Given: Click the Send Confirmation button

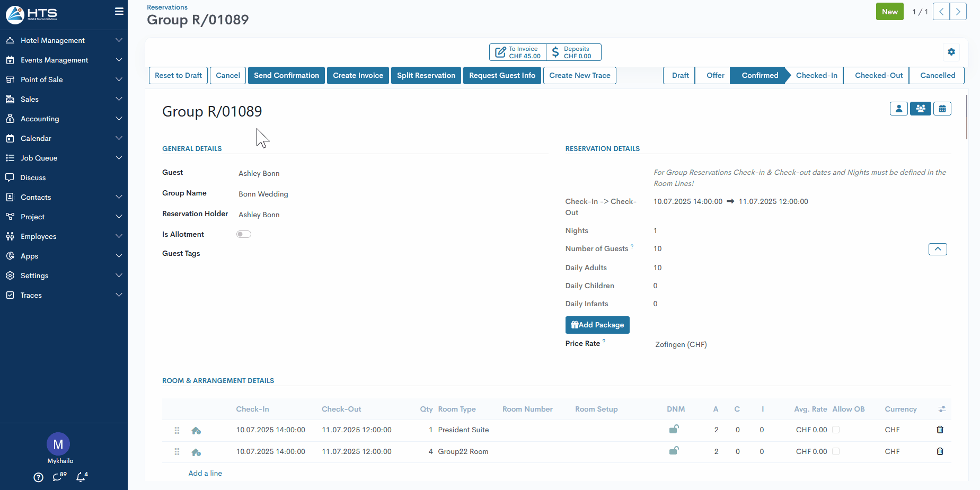Looking at the screenshot, I should [x=286, y=75].
